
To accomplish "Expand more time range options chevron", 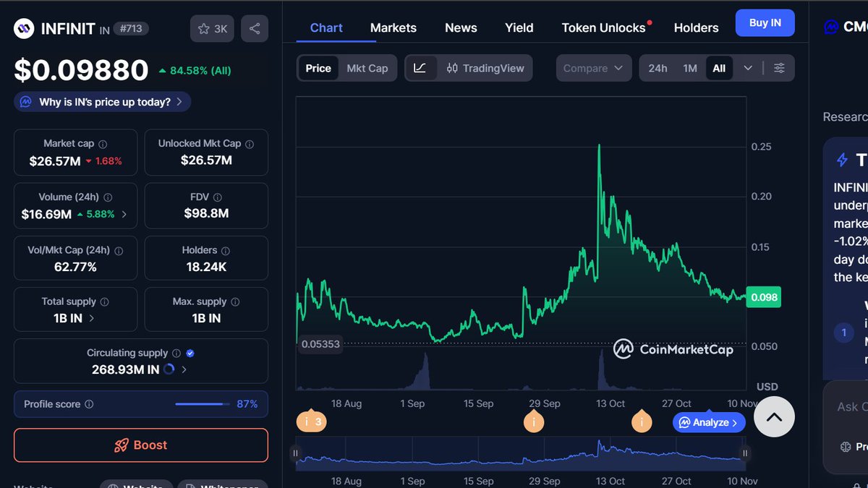I will 748,68.
